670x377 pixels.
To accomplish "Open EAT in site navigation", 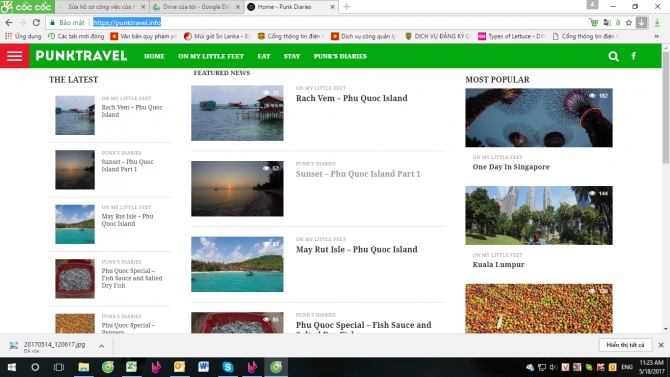I will (264, 56).
